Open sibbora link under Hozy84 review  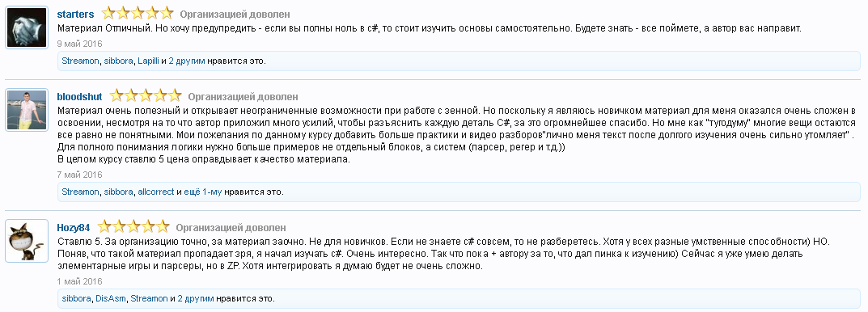(x=76, y=299)
